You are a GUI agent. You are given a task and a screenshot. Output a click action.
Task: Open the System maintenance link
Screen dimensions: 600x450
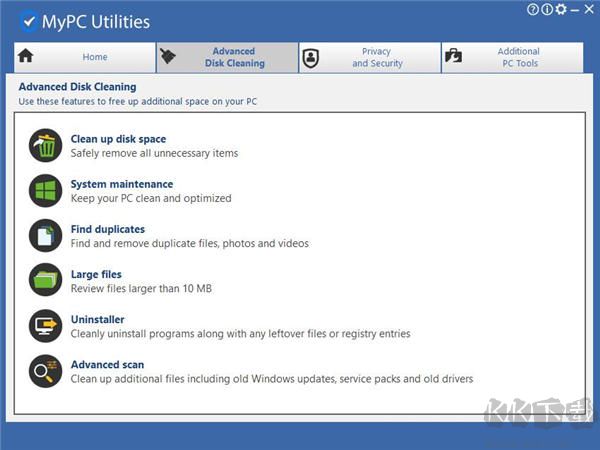(x=122, y=184)
